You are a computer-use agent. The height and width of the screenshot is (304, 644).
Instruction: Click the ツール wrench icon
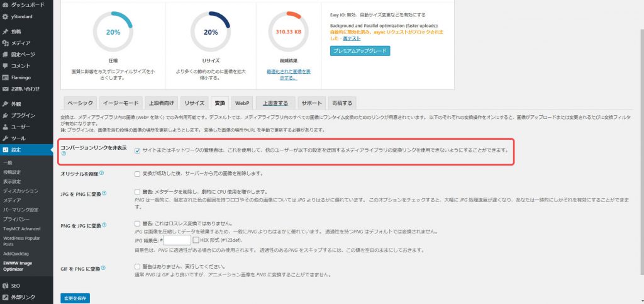[x=6, y=138]
